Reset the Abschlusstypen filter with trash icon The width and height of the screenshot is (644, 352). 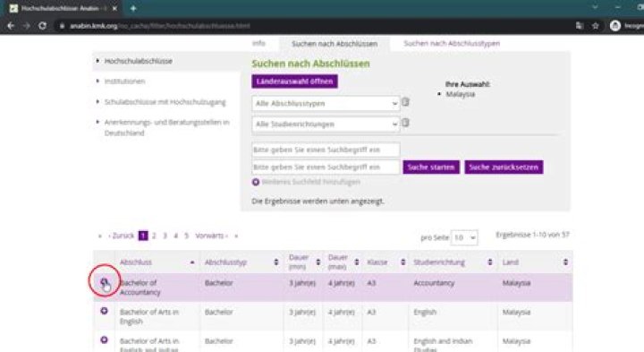point(405,101)
